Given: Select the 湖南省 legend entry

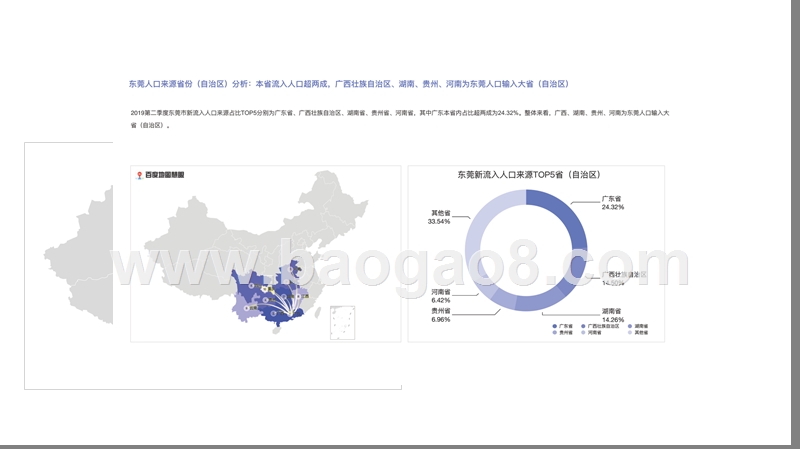Looking at the screenshot, I should [638, 326].
